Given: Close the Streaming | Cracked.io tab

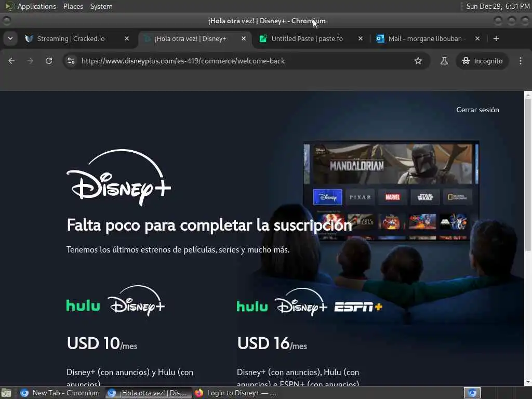Looking at the screenshot, I should 127,38.
